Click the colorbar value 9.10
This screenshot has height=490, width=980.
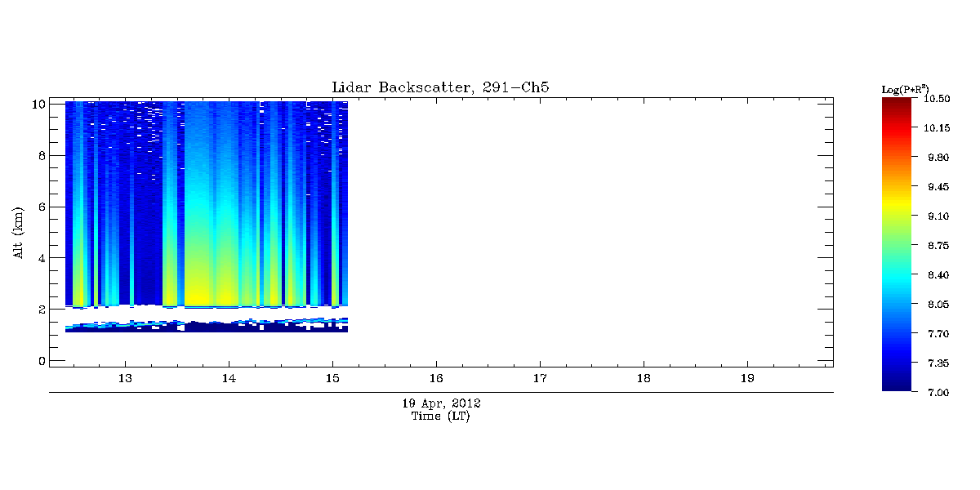pos(938,216)
